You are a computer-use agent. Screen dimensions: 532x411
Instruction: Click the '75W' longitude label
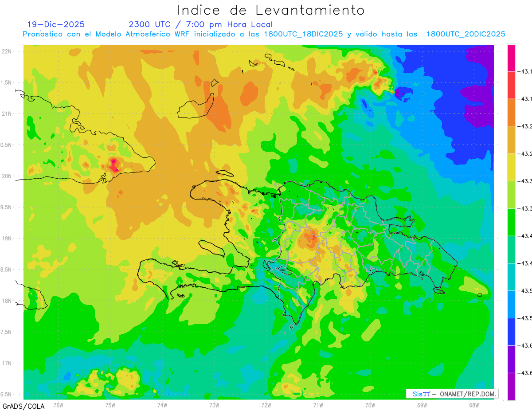pos(110,405)
